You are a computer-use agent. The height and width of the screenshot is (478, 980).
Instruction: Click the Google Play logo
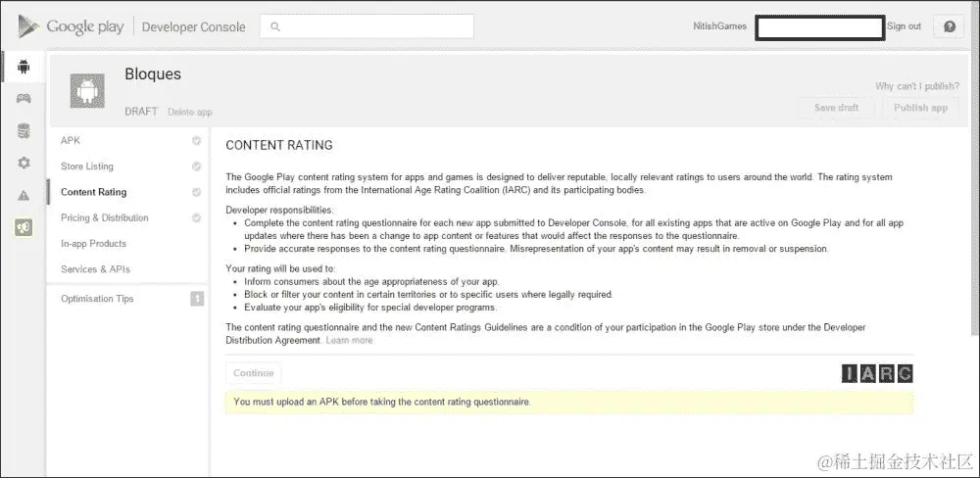pos(71,26)
